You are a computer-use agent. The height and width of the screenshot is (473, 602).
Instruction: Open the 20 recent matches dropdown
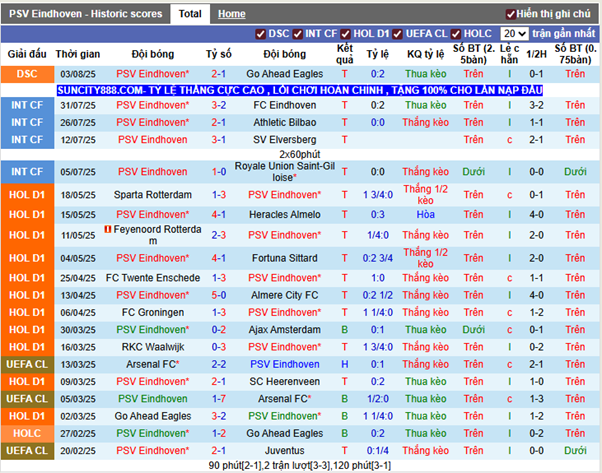click(x=514, y=34)
